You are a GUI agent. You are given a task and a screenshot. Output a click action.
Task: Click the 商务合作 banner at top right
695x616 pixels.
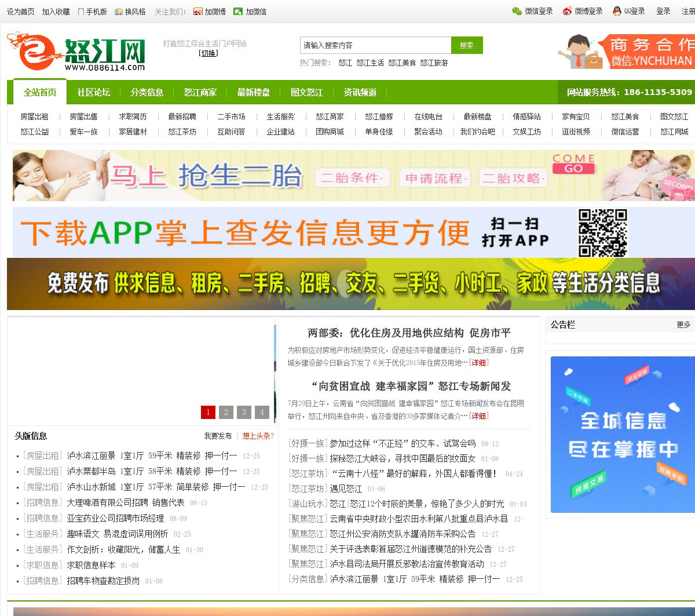[625, 52]
